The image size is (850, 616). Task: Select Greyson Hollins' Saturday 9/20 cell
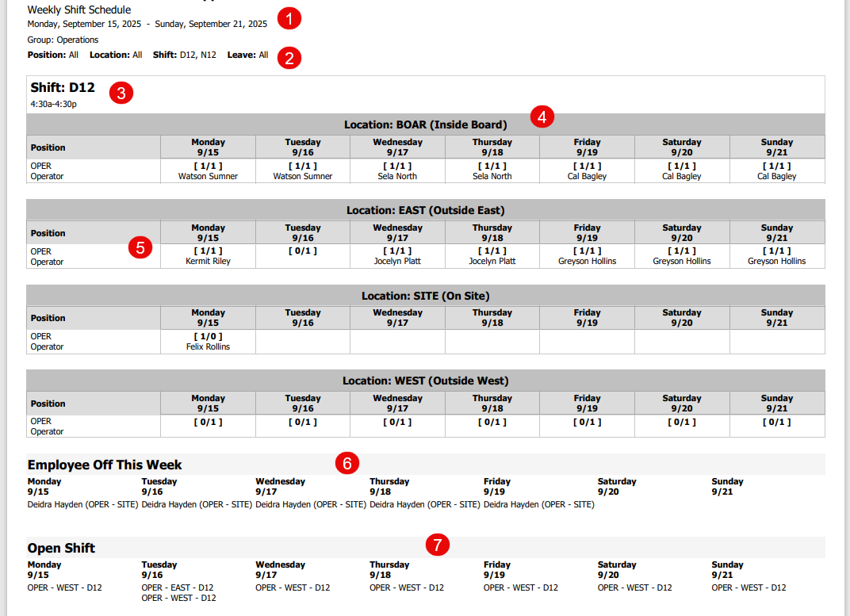click(682, 256)
